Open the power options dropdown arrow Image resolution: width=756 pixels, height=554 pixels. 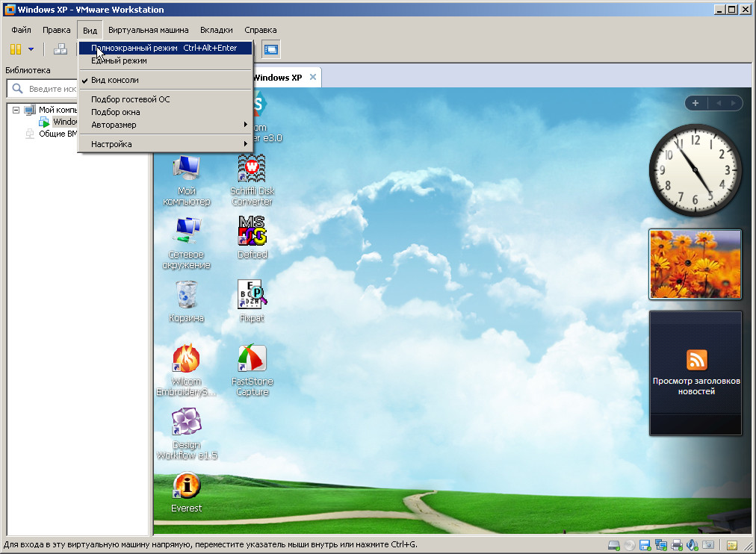(x=31, y=49)
